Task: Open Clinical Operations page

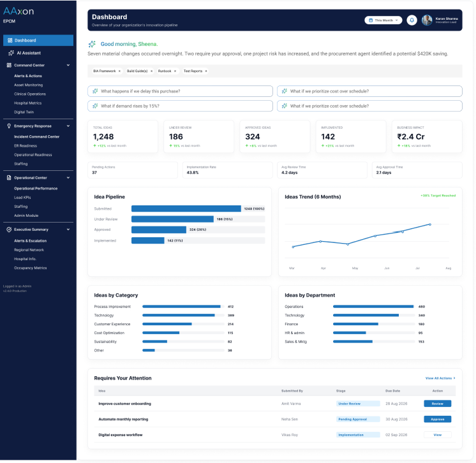Action: click(30, 94)
